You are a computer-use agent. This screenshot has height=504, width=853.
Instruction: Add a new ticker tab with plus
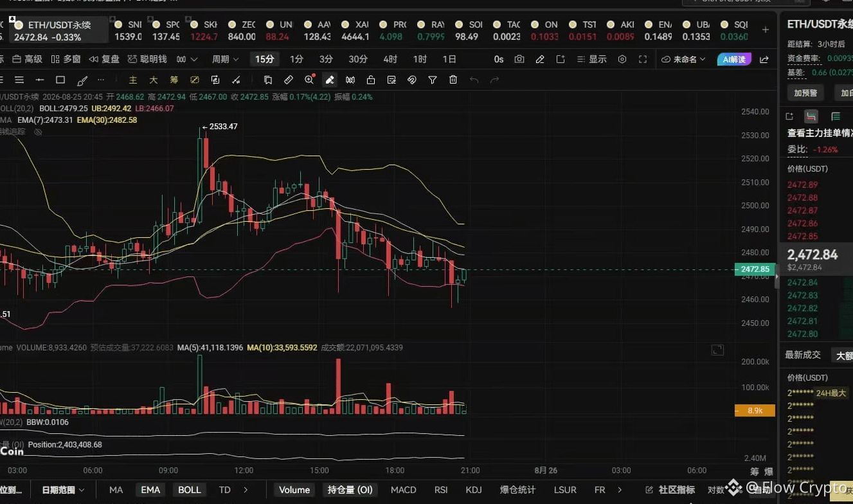[x=766, y=30]
